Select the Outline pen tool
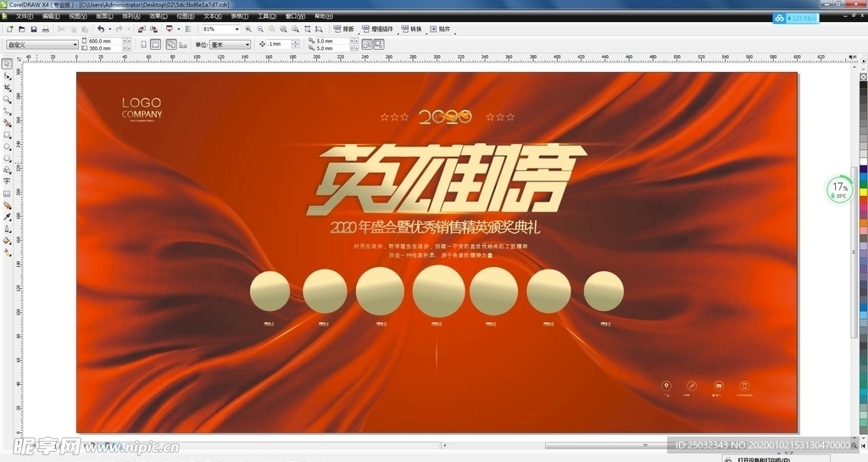The image size is (868, 462). point(7,229)
